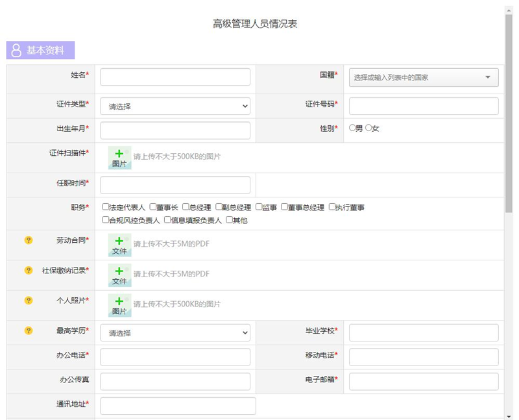The height and width of the screenshot is (420, 519).
Task: Open the 证件类型 dropdown list
Action: coord(175,106)
